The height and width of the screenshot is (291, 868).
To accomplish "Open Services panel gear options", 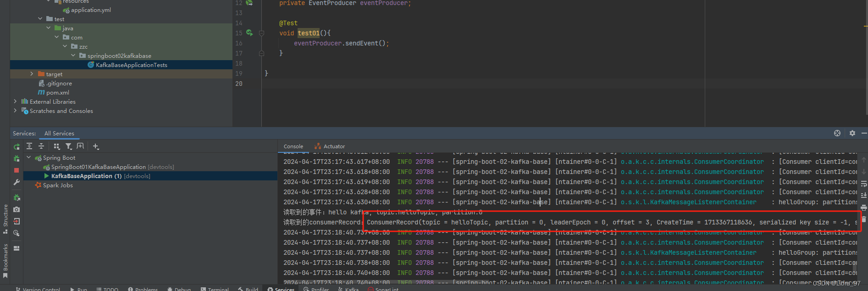I will (x=852, y=133).
